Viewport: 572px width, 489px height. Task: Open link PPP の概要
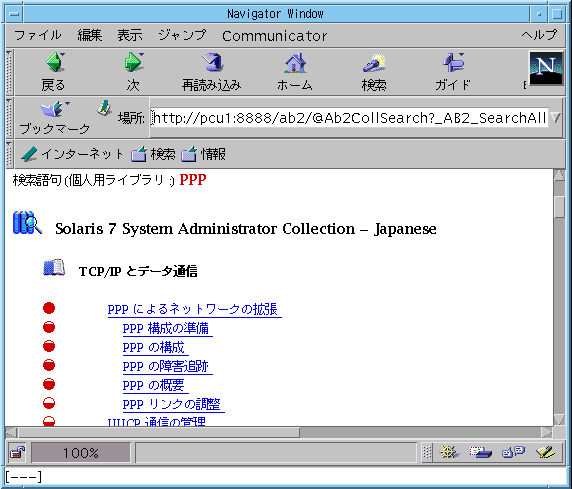[155, 385]
